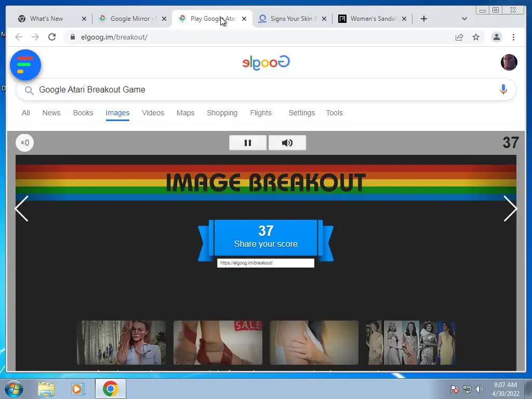
Task: Open the hand on skin thumbnail
Action: [314, 343]
